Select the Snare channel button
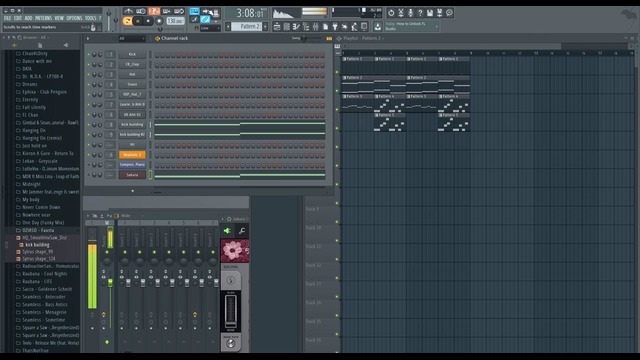640x360 pixels. (x=132, y=84)
